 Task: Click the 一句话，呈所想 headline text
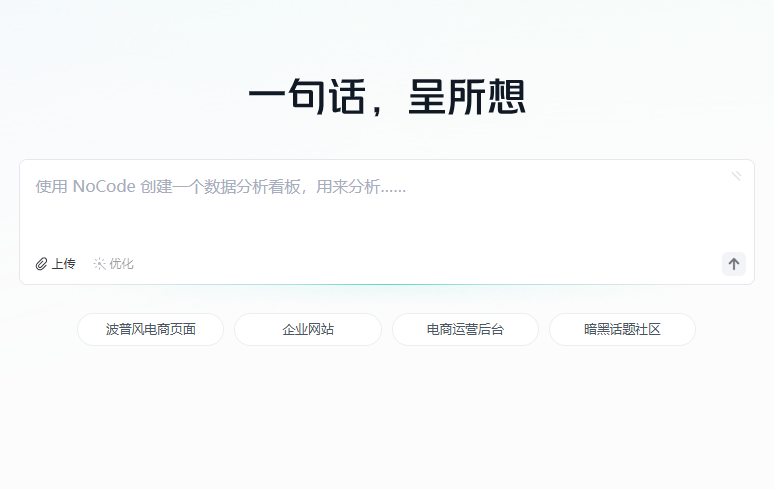coord(387,97)
